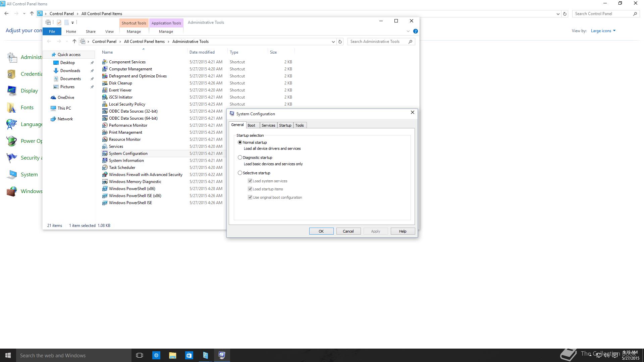Viewport: 644px width, 362px height.
Task: Open the View by Large icons dropdown
Action: 603,31
